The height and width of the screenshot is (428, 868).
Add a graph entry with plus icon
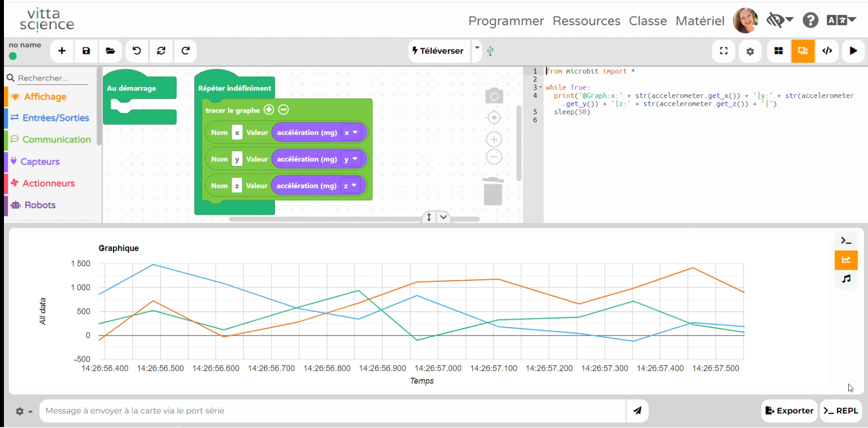click(x=269, y=109)
